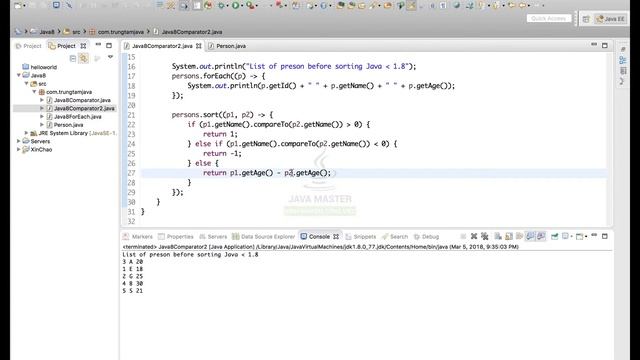Click code line 27 return statement
The image size is (640, 360).
[x=267, y=173]
